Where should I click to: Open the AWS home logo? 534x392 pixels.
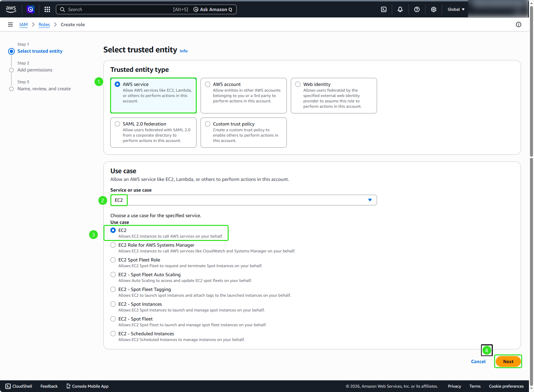[x=11, y=9]
